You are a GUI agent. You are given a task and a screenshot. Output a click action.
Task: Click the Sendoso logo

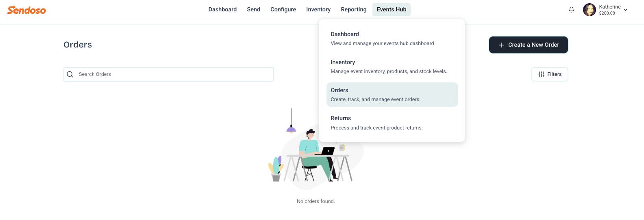[26, 10]
